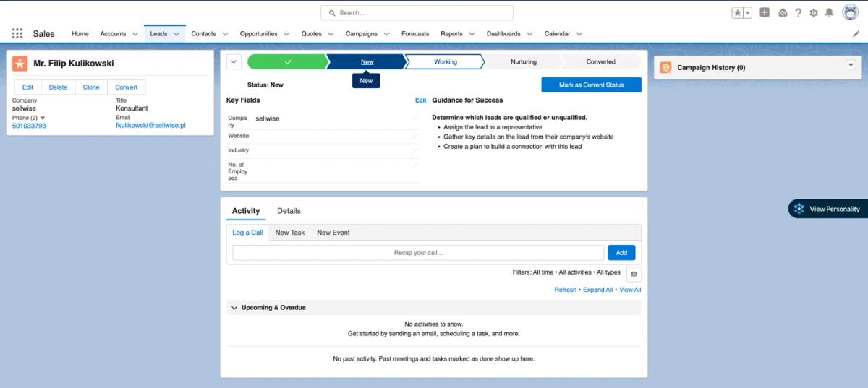Image resolution: width=868 pixels, height=388 pixels.
Task: Switch to the Details tab
Action: tap(289, 211)
